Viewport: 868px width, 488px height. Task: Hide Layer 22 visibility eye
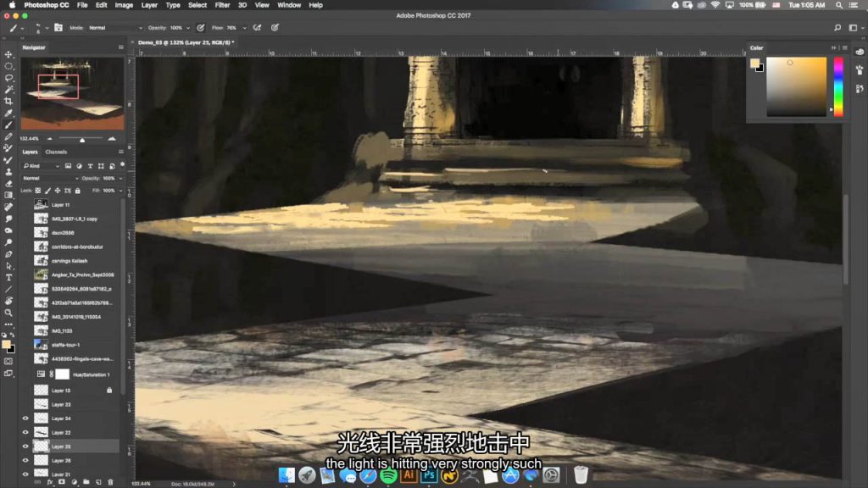[x=25, y=432]
